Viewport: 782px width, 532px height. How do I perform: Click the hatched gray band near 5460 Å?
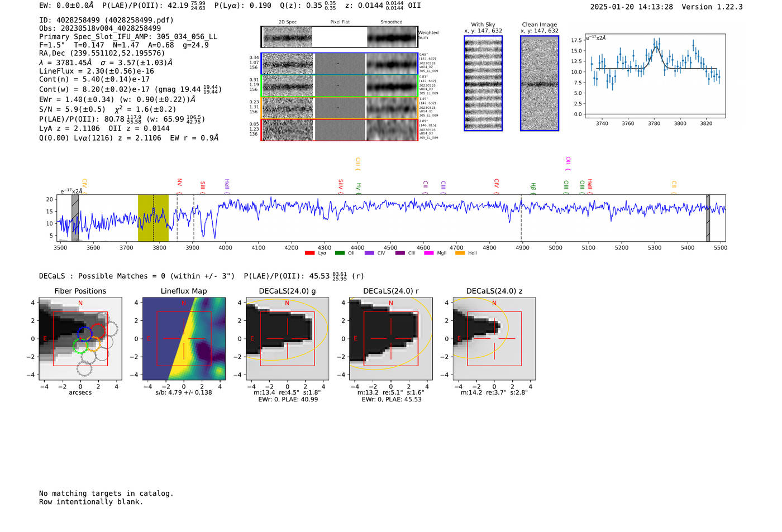point(708,218)
